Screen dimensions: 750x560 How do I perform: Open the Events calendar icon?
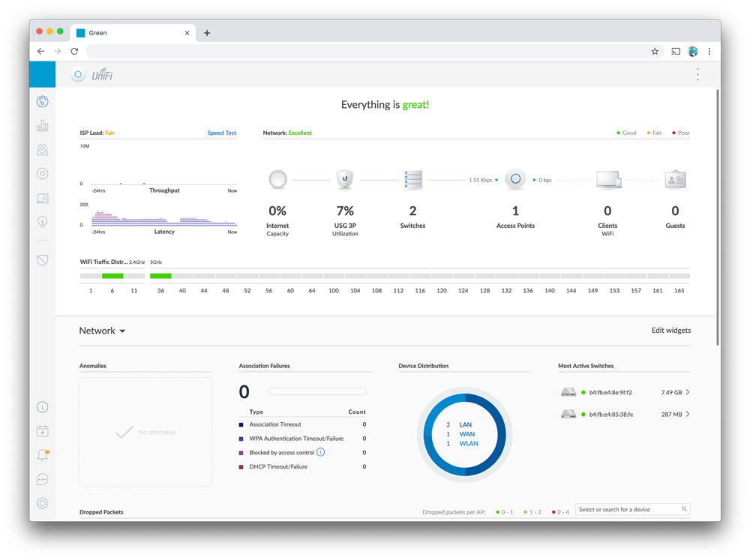[43, 431]
